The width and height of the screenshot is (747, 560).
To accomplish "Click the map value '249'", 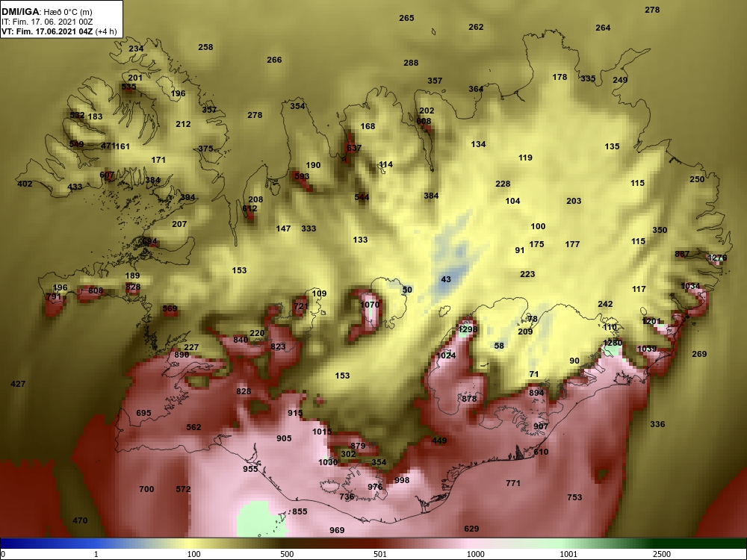I will pyautogui.click(x=620, y=80).
